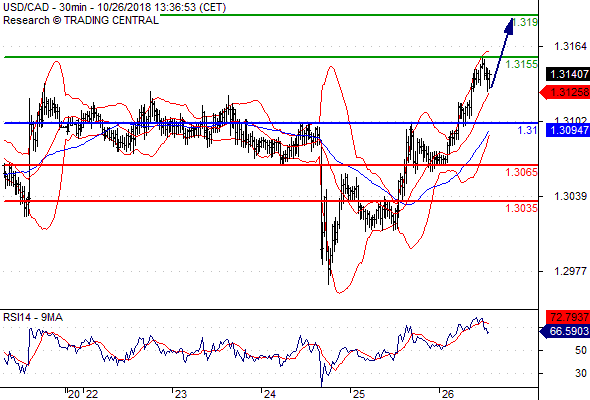Click the blue 66.5903 RSI value tag
Image resolution: width=590 pixels, height=400 pixels.
[565, 331]
